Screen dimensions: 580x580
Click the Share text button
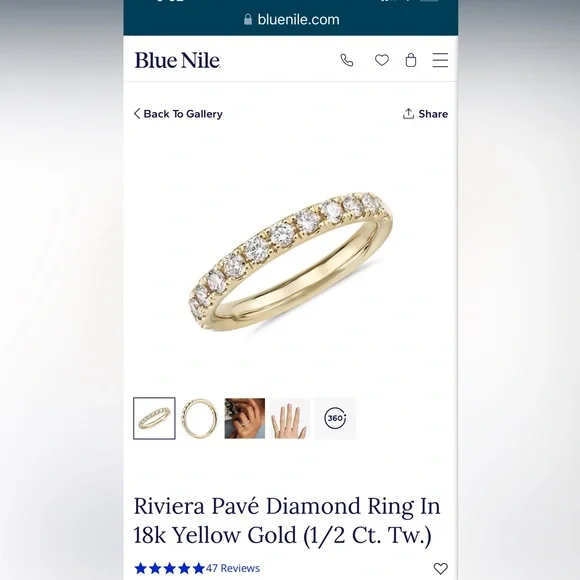click(433, 114)
